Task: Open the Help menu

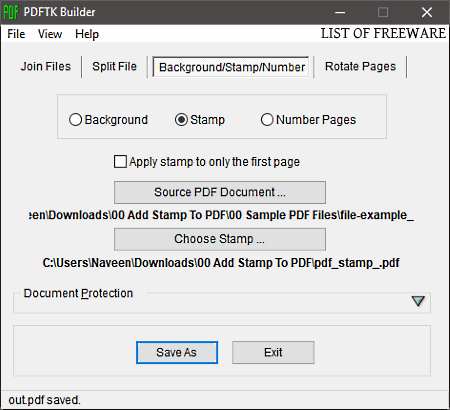Action: (x=87, y=34)
